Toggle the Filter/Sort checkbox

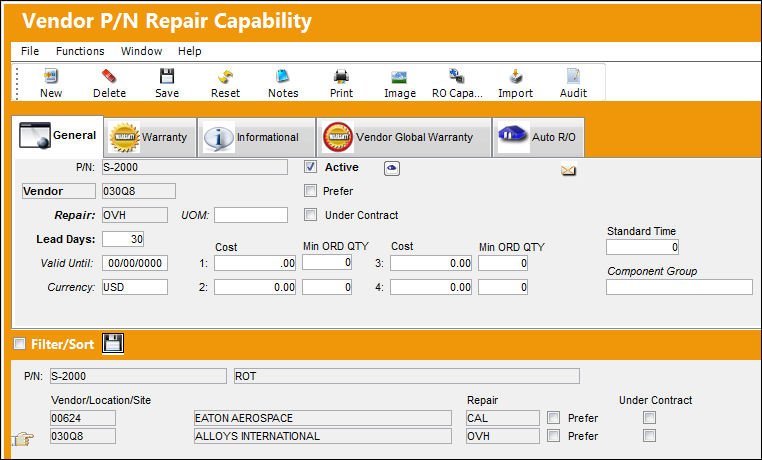point(19,344)
